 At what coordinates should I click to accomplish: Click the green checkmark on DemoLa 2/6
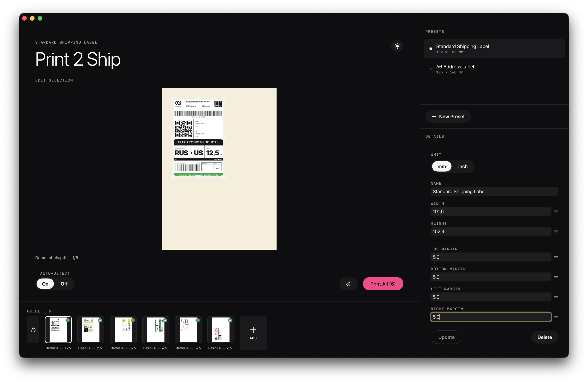[x=100, y=320]
